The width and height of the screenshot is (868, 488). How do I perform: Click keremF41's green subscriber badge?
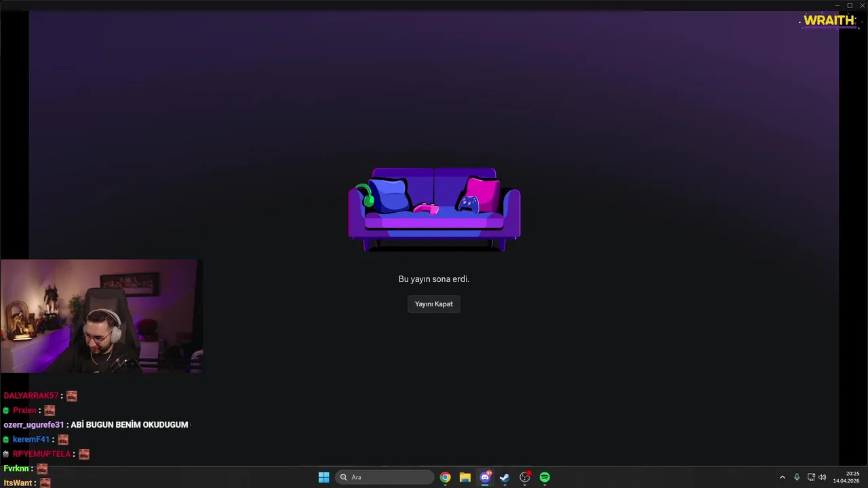click(6, 440)
